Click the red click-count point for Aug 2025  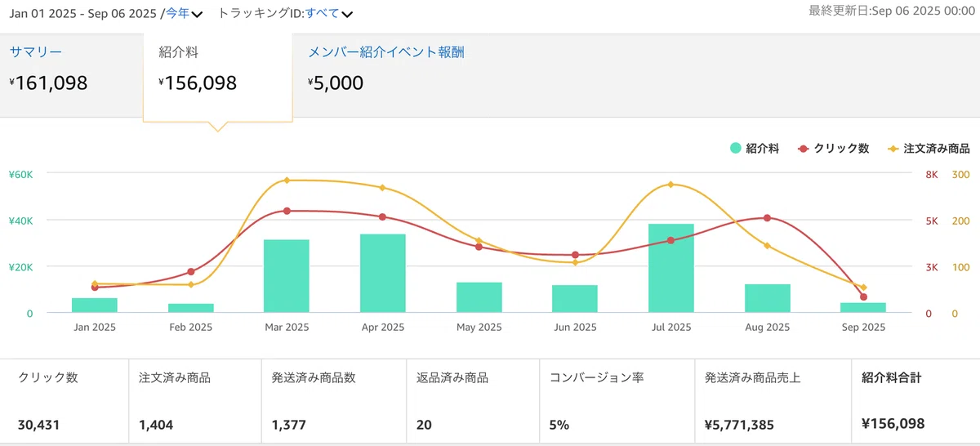[x=768, y=218]
